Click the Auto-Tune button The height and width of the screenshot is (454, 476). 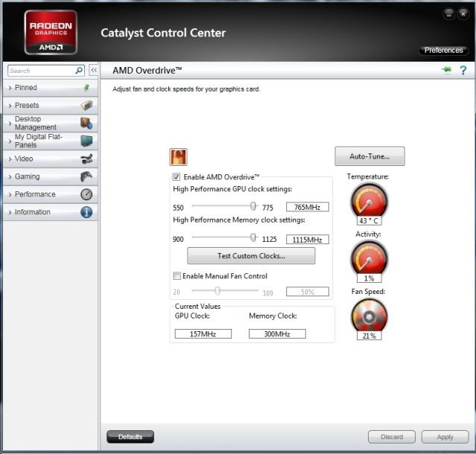tap(369, 156)
